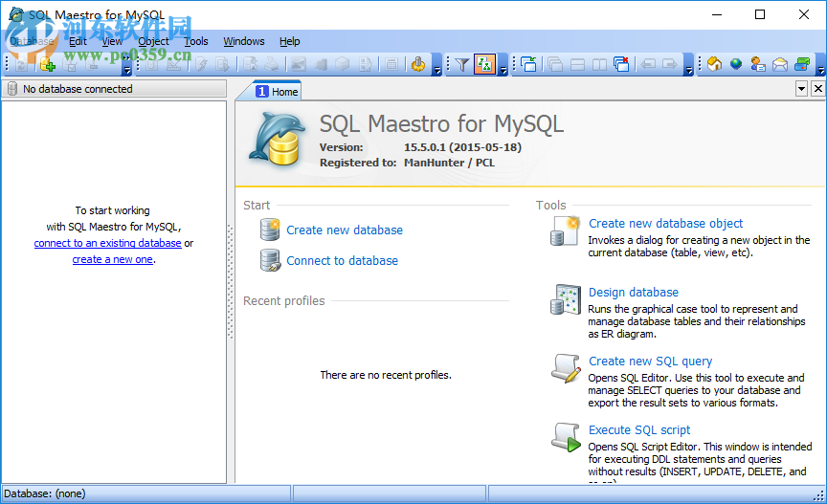Click the database cylinder icon by No database connected

pyautogui.click(x=12, y=89)
